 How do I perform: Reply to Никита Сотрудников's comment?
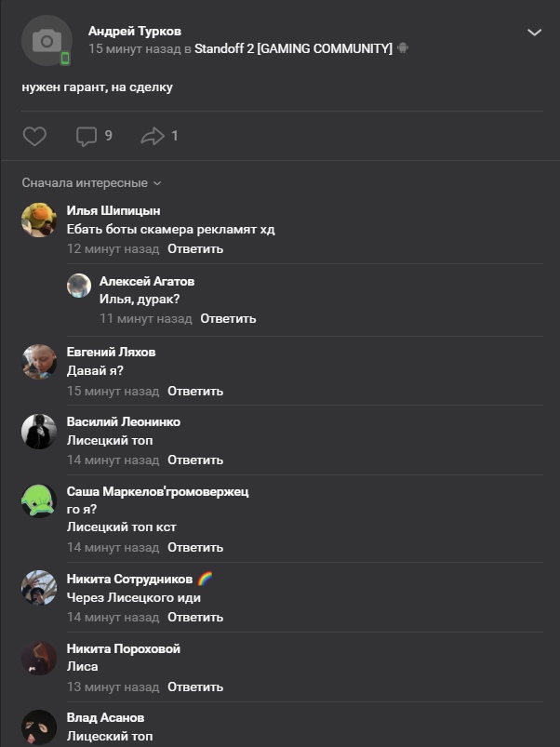pyautogui.click(x=195, y=617)
